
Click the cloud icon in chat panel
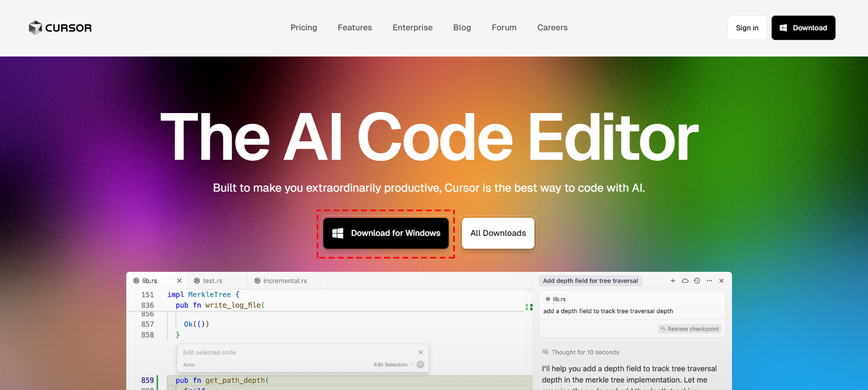coord(685,281)
